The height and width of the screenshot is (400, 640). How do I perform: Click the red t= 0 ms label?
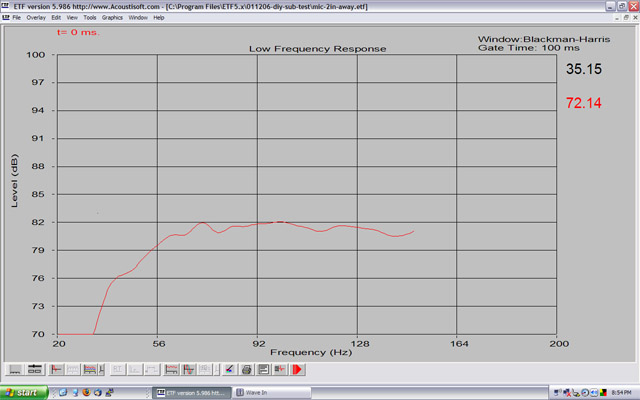pos(78,32)
